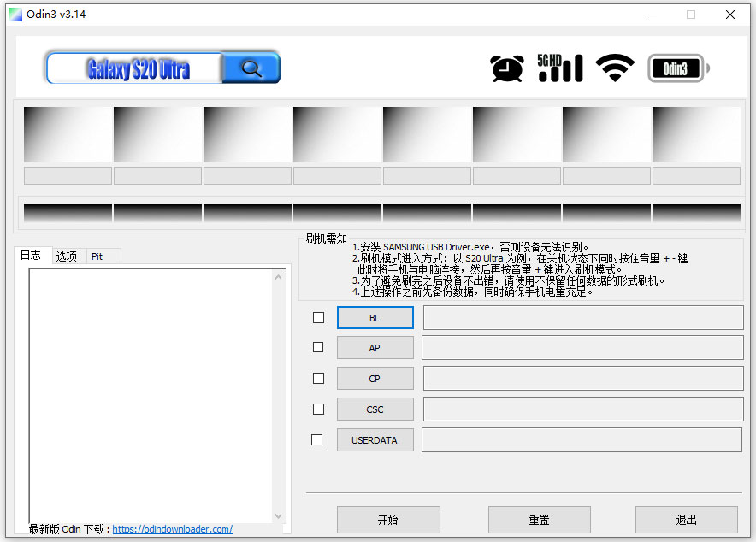Close the Odin3 window
Viewport: 756px width, 542px height.
coord(730,15)
